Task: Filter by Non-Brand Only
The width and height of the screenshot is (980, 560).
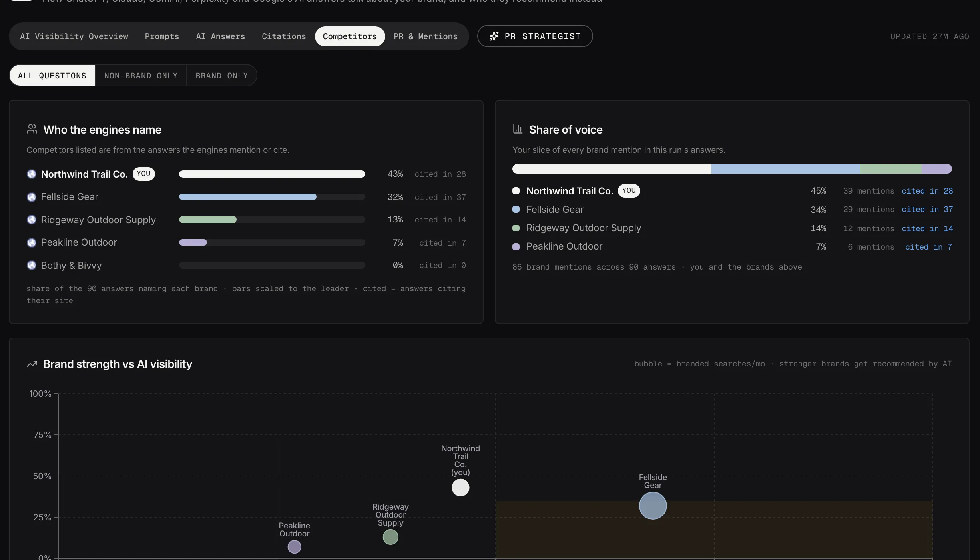Action: (x=141, y=75)
